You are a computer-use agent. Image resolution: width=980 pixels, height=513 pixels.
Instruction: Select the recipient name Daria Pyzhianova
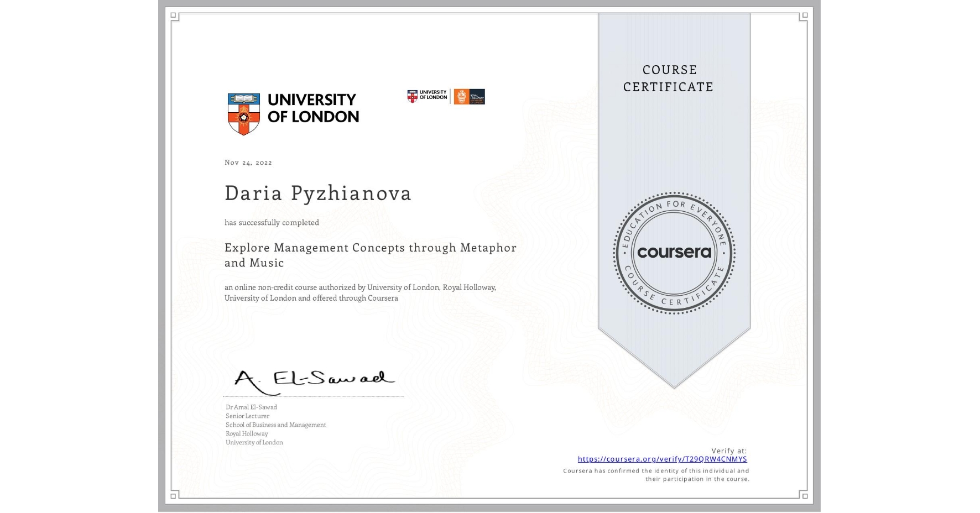318,193
